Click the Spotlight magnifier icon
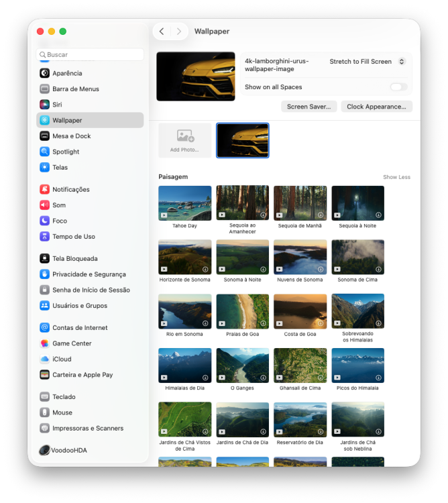Image resolution: width=448 pixels, height=503 pixels. [x=44, y=152]
